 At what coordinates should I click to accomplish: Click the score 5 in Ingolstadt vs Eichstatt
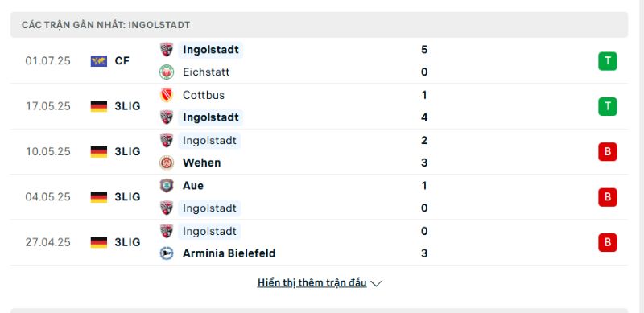(424, 50)
